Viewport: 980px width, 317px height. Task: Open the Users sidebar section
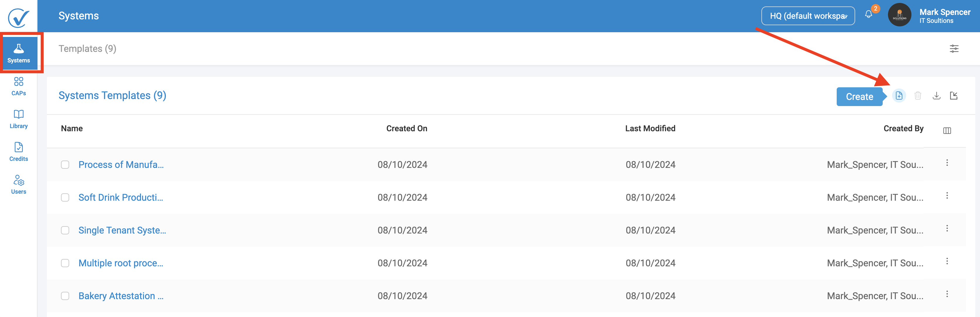[19, 185]
